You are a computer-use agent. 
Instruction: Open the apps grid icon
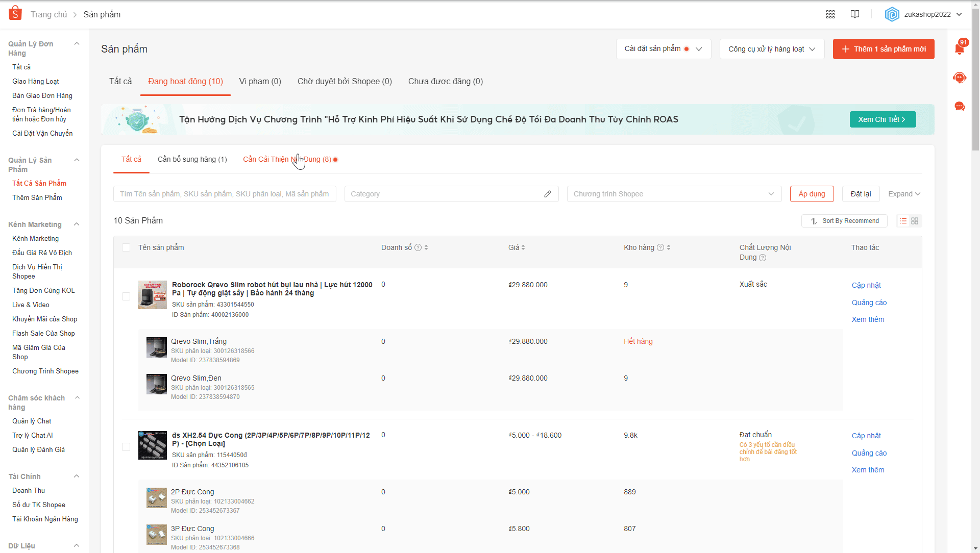830,14
